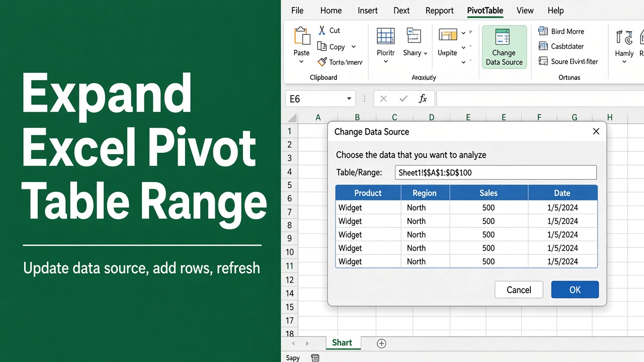This screenshot has width=644, height=362.
Task: Click the Paste clipboard icon
Action: [302, 36]
